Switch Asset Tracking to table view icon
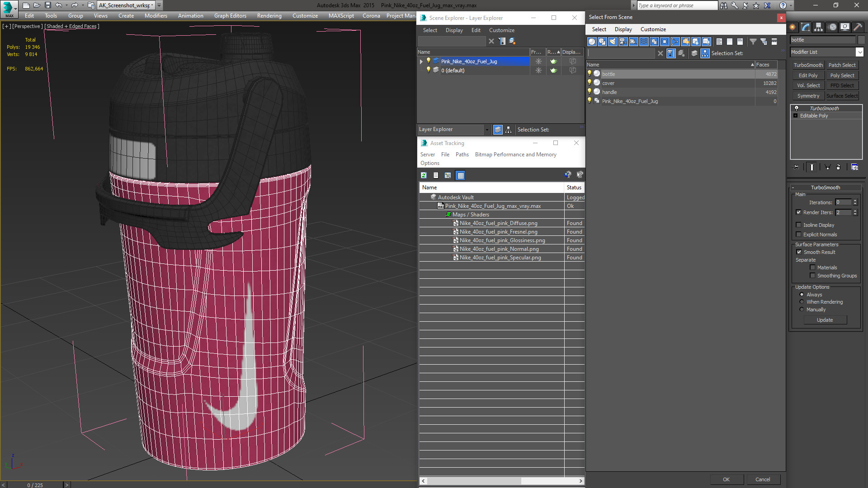Image resolution: width=868 pixels, height=488 pixels. point(461,175)
